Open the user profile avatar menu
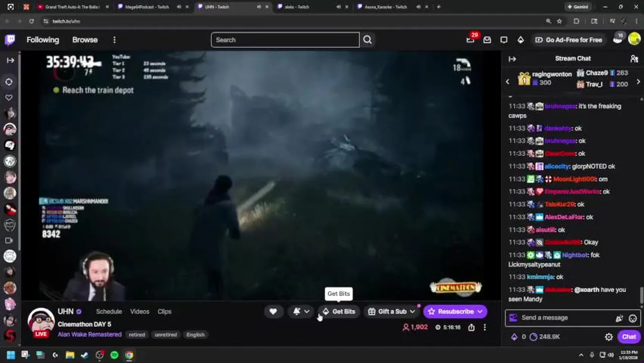644x363 pixels. tap(634, 39)
